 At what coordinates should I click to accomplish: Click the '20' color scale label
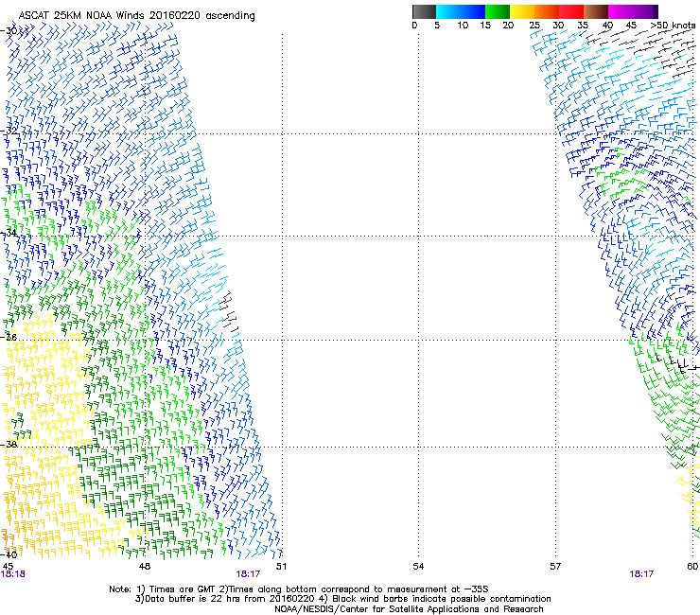point(508,25)
